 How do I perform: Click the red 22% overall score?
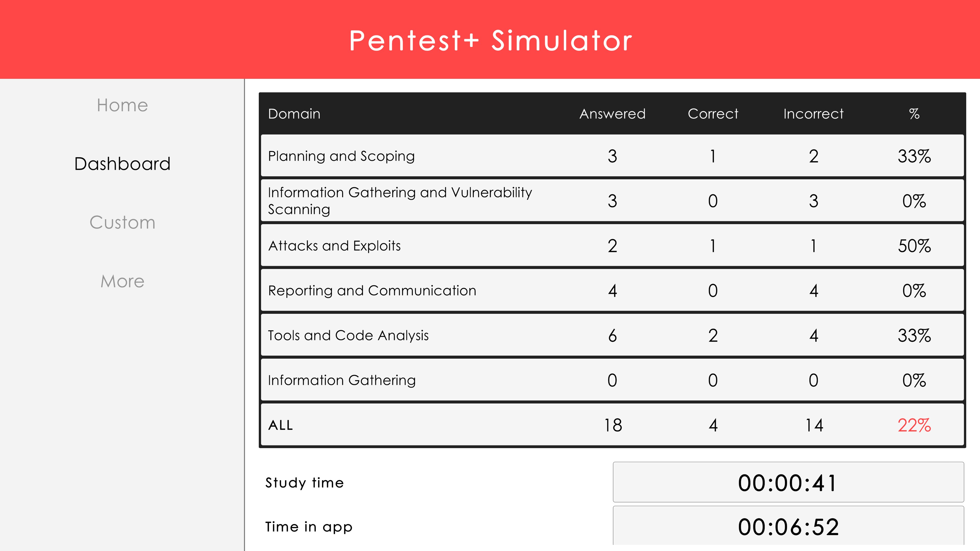pyautogui.click(x=914, y=425)
